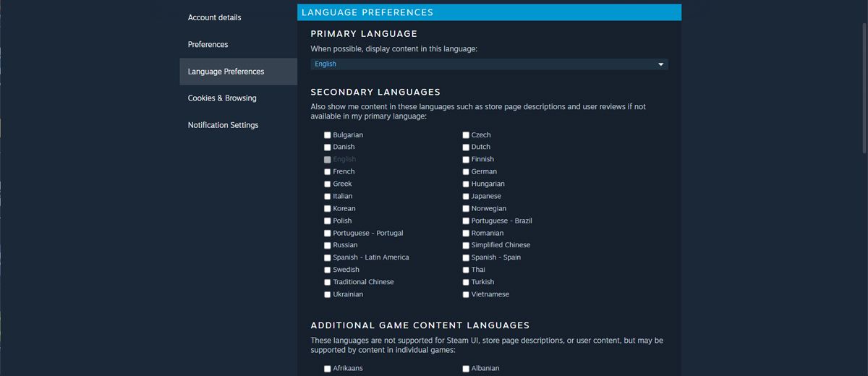Check the French language option
This screenshot has height=376, width=868.
(328, 172)
